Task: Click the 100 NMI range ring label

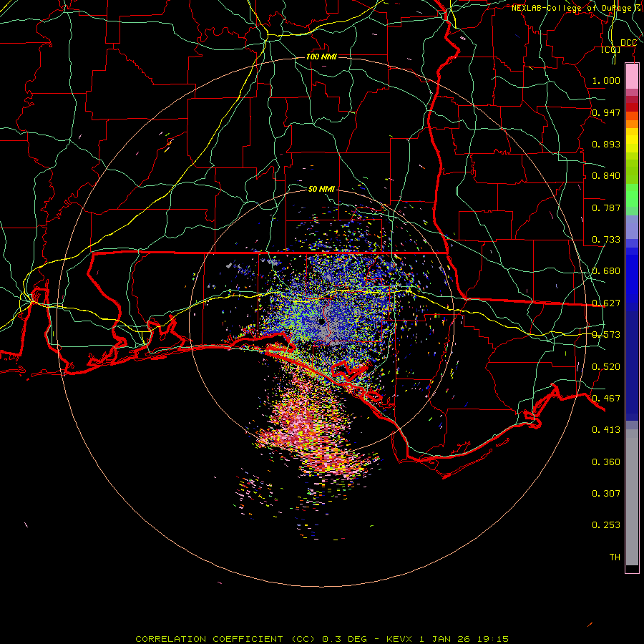Action: point(321,57)
